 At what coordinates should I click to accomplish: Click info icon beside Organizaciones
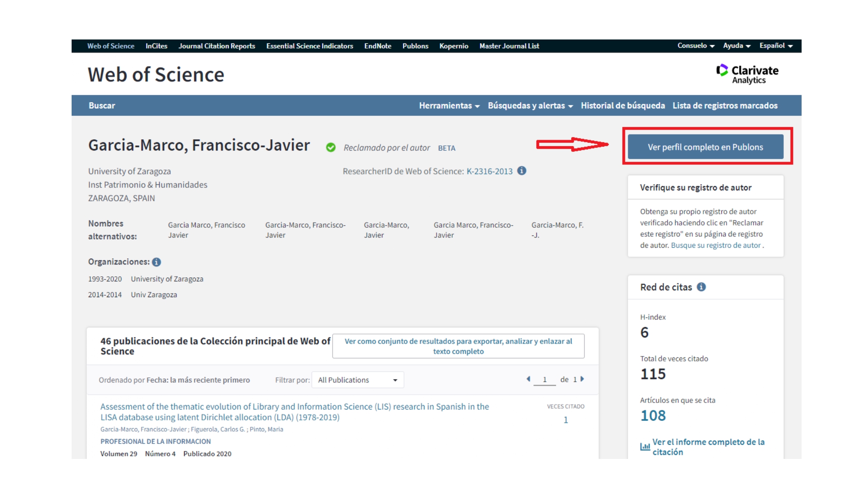click(x=157, y=262)
